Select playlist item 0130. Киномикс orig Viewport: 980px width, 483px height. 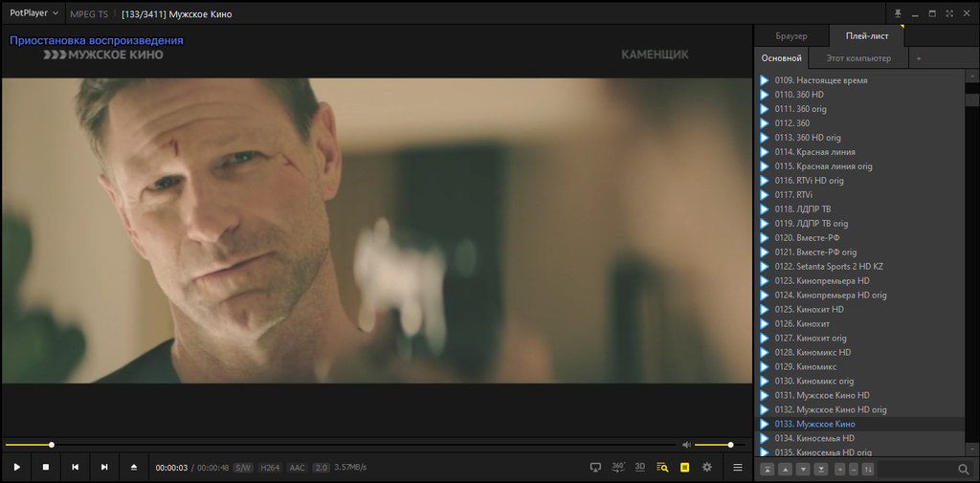click(860, 382)
